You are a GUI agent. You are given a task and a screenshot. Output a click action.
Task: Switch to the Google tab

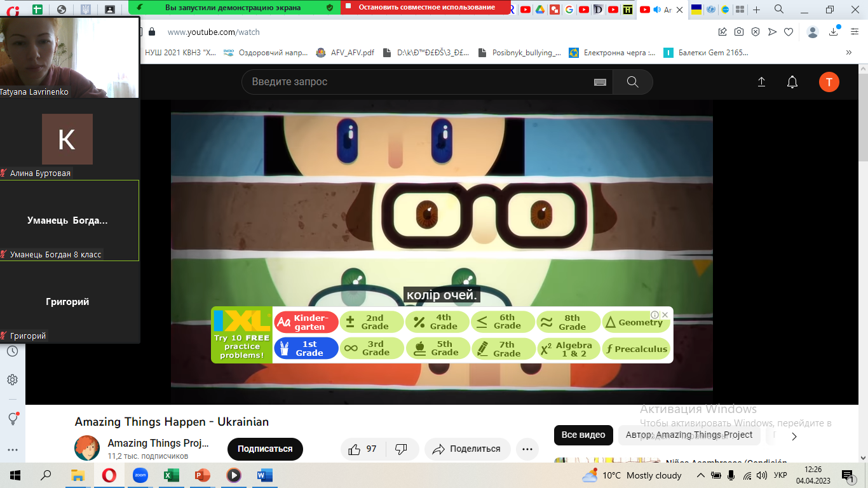(x=569, y=10)
